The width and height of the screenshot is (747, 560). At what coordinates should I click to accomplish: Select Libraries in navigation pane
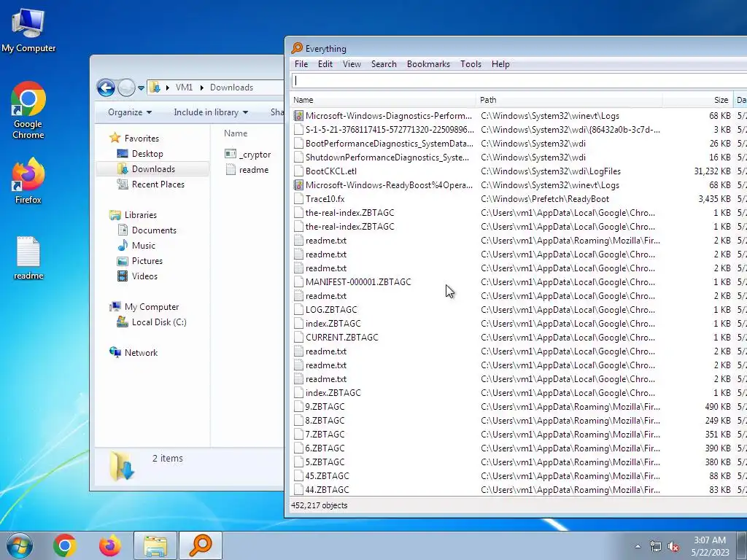coord(133,215)
